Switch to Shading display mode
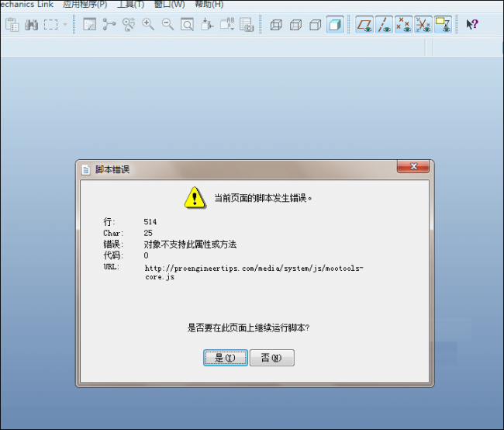Screen dimensions: 504x430 click(x=335, y=25)
